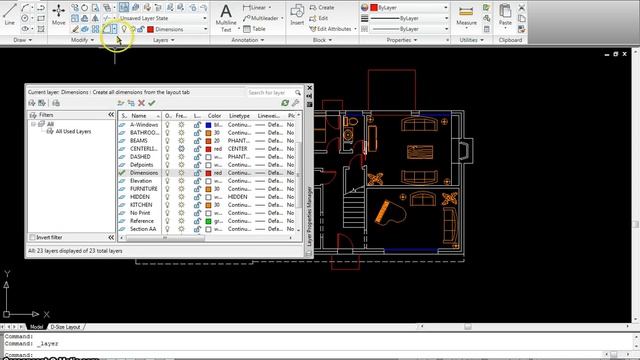Open the linetype ByLayer dropdown
Viewport: 640px width, 360px height.
click(x=410, y=29)
